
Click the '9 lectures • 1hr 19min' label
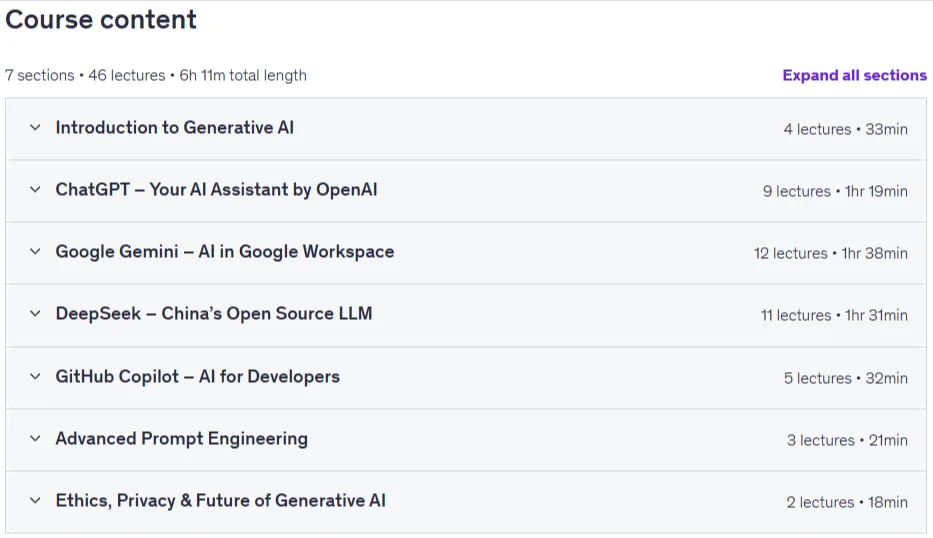pos(835,191)
